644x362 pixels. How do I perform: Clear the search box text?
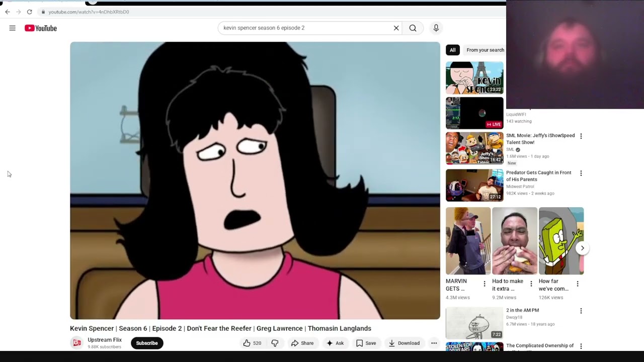[x=396, y=28]
